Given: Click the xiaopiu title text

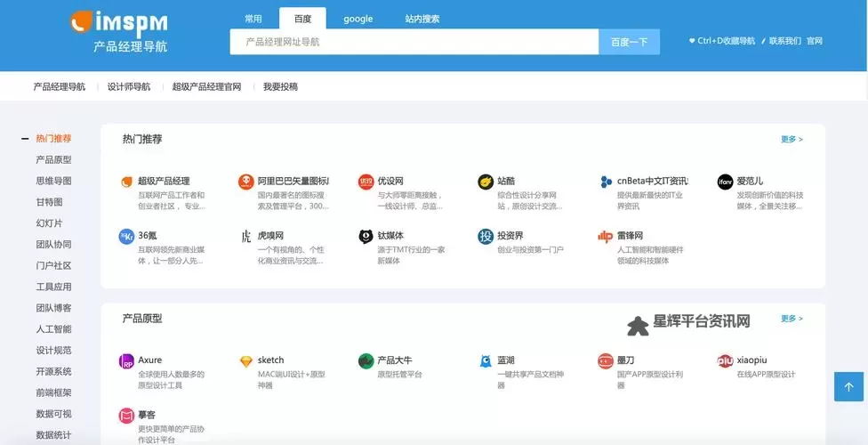Looking at the screenshot, I should [751, 360].
